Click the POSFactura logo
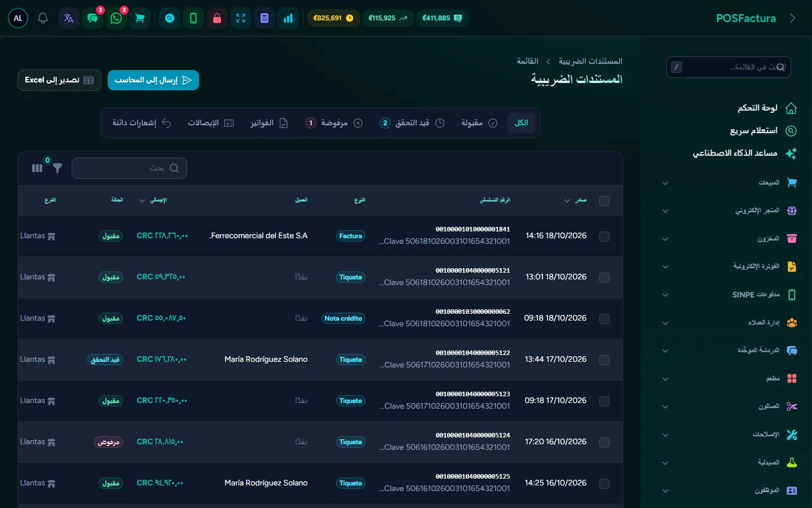The image size is (812, 508). (x=745, y=18)
